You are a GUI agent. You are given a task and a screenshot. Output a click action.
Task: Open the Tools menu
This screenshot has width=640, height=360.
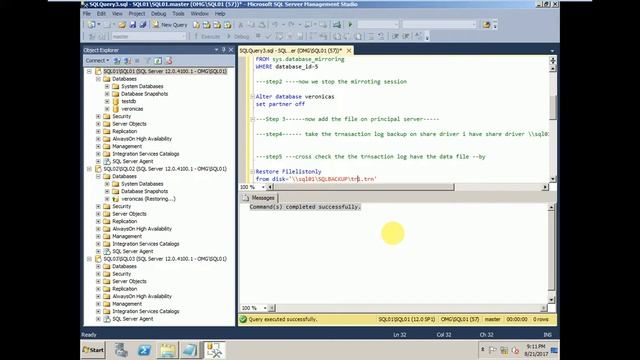[x=178, y=13]
